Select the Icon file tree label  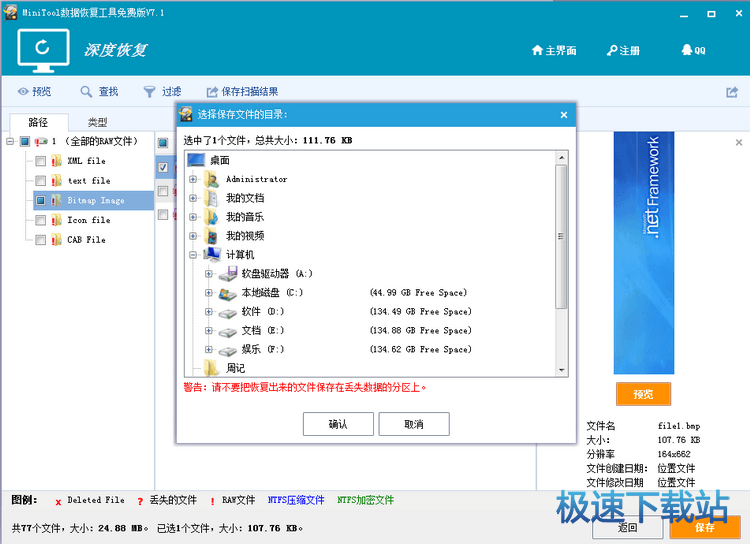[89, 220]
